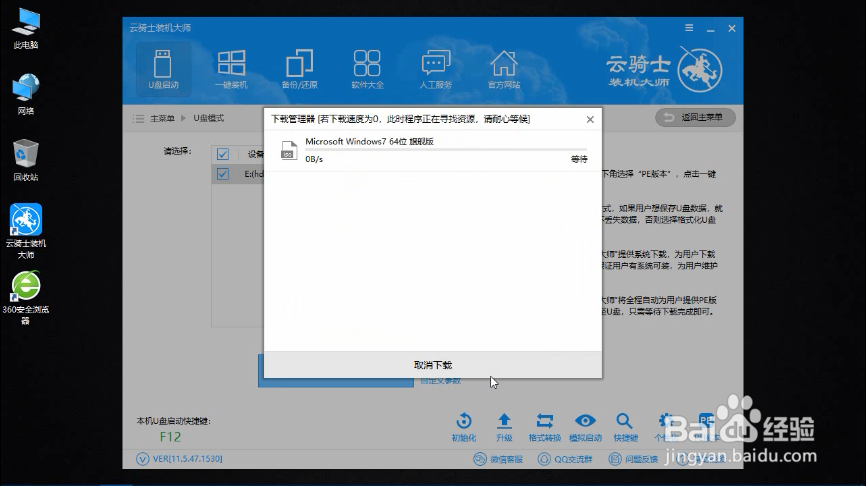
Task: Open 微信客服 at the bottom bar
Action: pos(498,459)
